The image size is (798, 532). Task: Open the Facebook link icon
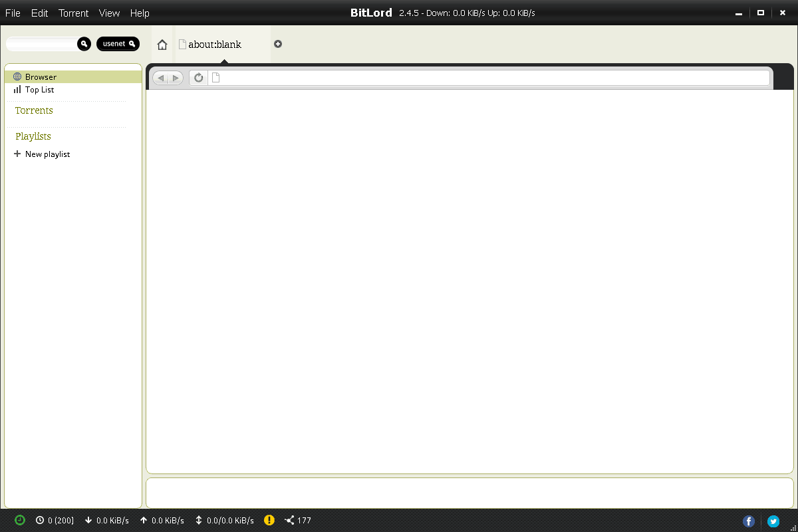(749, 521)
